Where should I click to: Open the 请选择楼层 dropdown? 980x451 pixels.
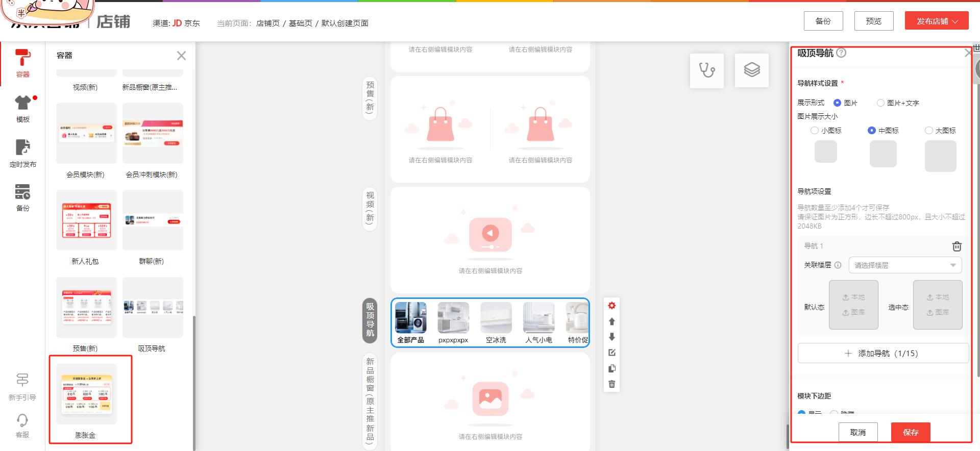(x=904, y=265)
